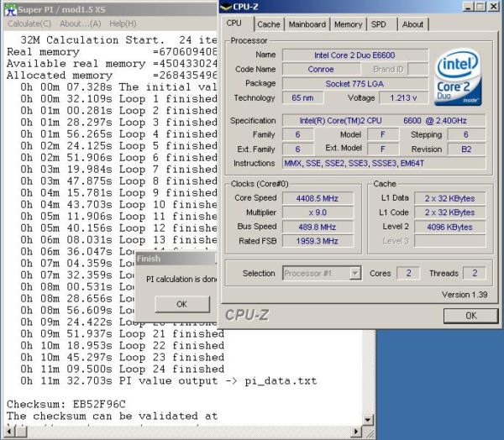
Task: Minimize the CPU-Z window
Action: coord(468,7)
